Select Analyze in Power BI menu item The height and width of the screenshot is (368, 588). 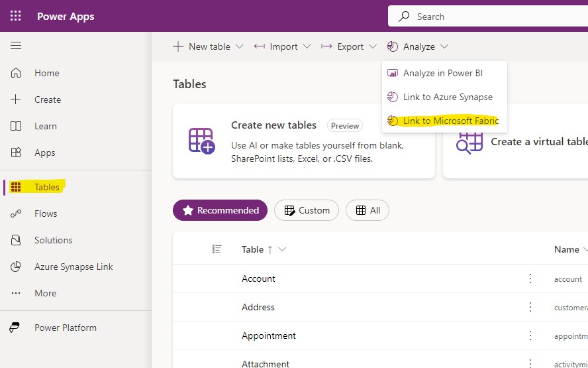pyautogui.click(x=444, y=73)
